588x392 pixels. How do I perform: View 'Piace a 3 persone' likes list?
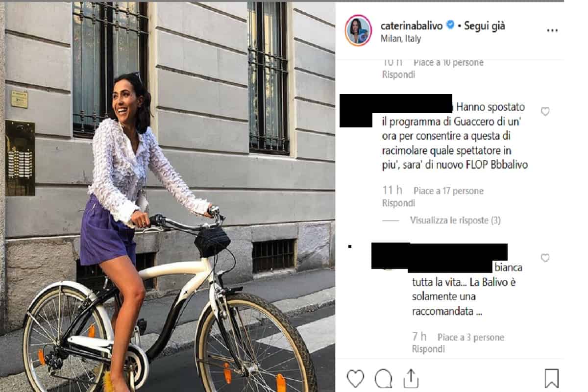(470, 337)
